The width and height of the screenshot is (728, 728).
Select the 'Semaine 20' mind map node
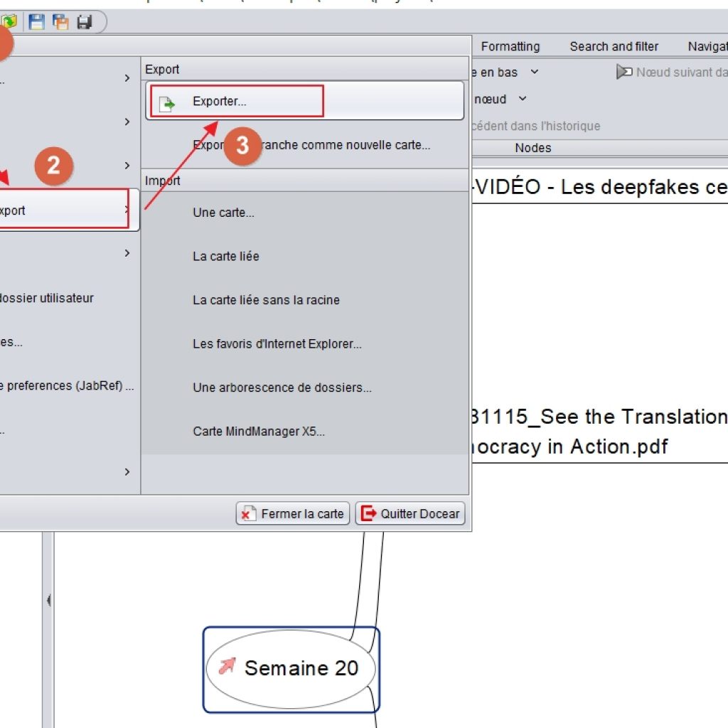301,668
